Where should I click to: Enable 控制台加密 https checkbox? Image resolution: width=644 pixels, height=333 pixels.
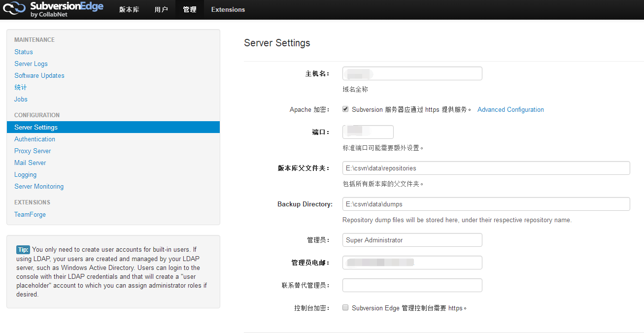(345, 307)
